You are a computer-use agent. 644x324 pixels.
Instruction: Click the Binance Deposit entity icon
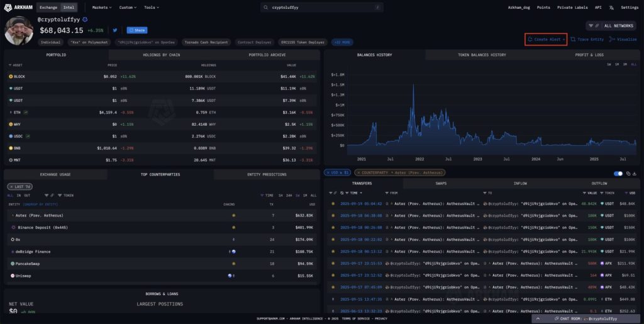point(14,228)
